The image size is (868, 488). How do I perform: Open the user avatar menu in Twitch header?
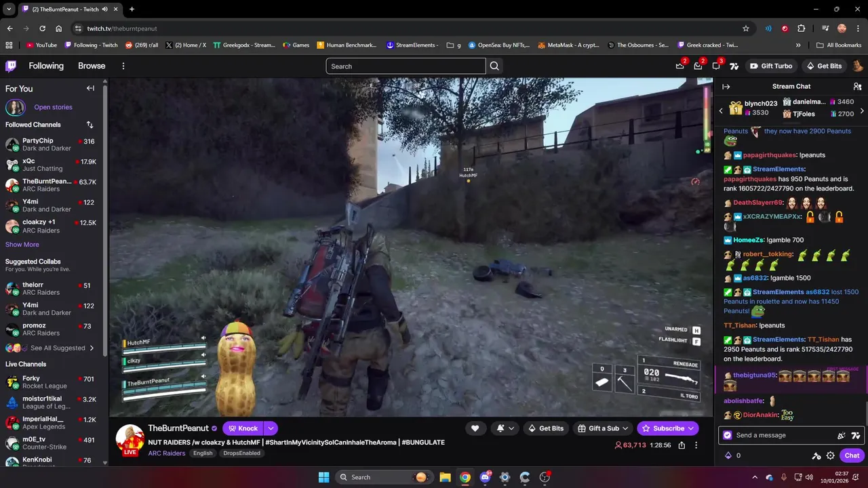pos(857,66)
